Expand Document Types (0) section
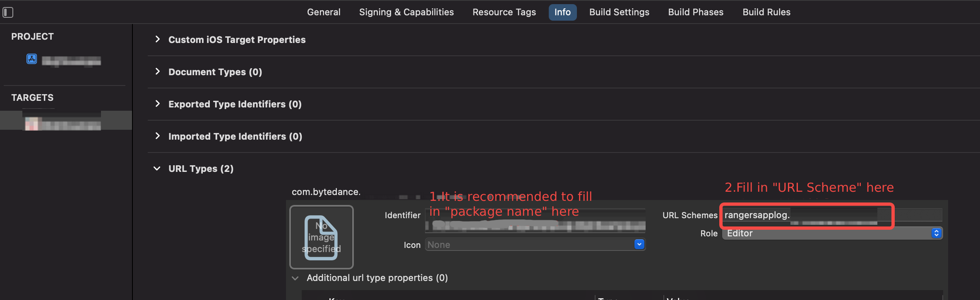This screenshot has height=300, width=980. 157,71
